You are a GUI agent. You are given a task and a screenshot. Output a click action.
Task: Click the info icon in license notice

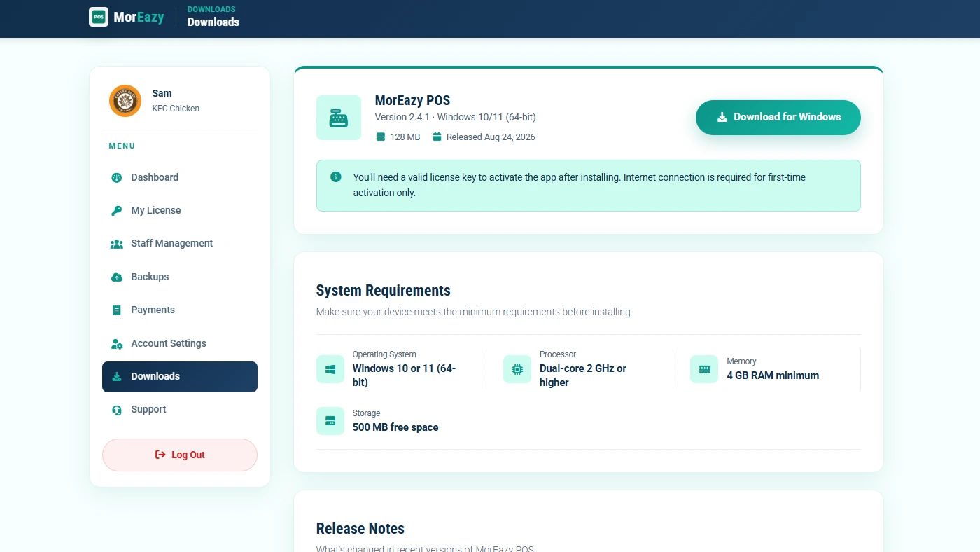tap(336, 177)
